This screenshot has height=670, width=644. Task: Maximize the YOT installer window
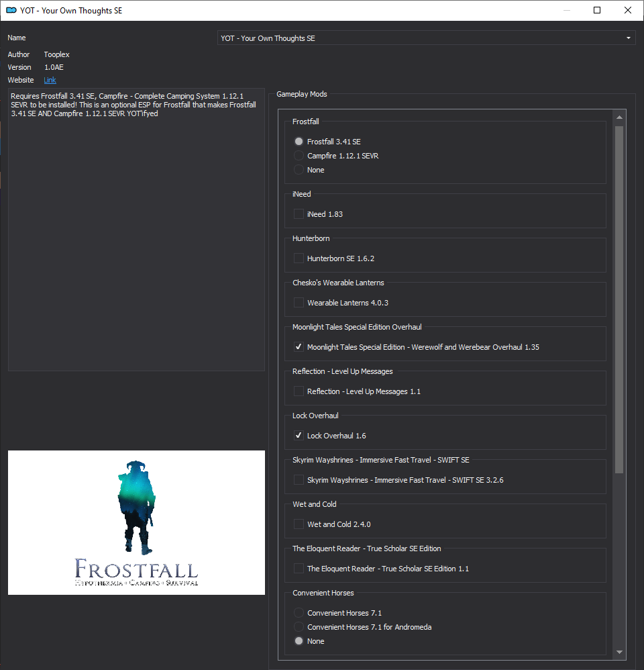pyautogui.click(x=597, y=10)
